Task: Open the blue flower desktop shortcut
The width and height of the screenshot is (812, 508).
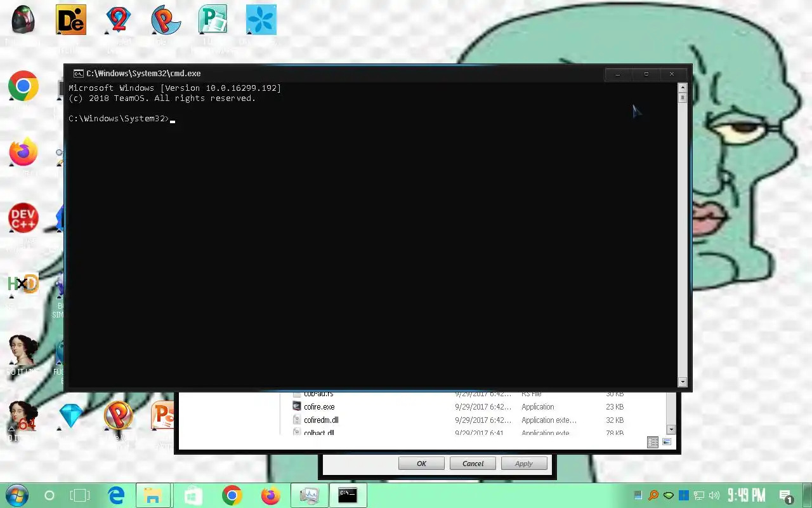Action: [261, 20]
